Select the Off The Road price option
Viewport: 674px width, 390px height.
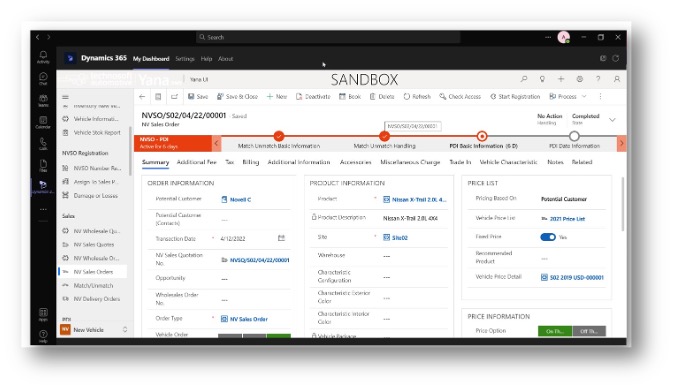pos(589,331)
